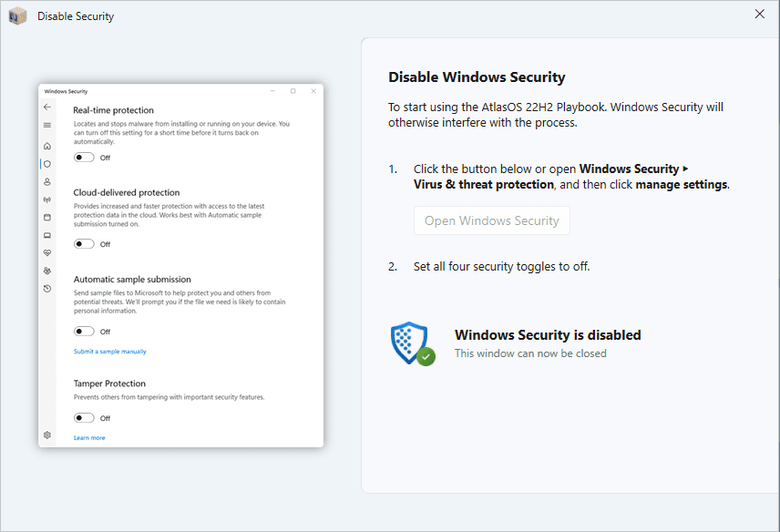Image resolution: width=780 pixels, height=532 pixels.
Task: Open the Protection history clock icon
Action: tap(47, 288)
